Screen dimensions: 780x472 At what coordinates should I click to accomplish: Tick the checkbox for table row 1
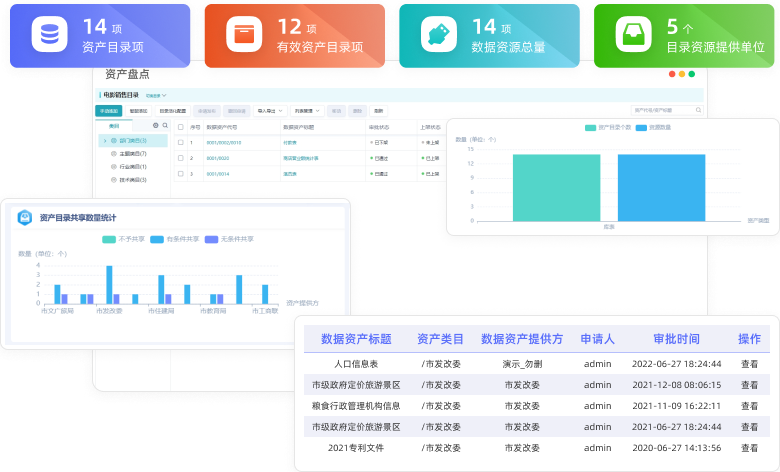[x=179, y=142]
